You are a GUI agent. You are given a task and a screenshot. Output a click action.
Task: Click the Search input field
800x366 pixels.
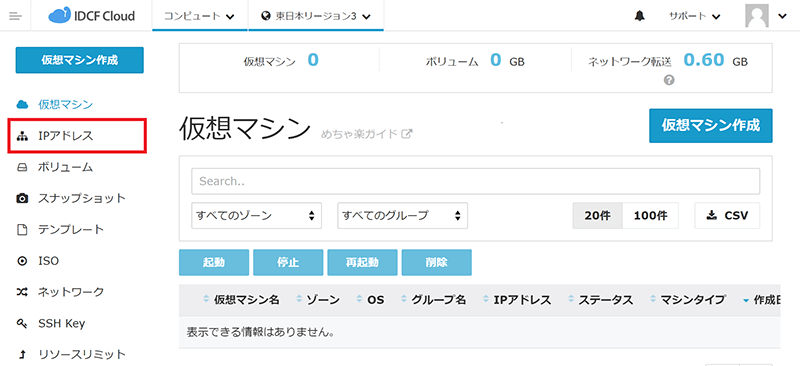tap(476, 181)
